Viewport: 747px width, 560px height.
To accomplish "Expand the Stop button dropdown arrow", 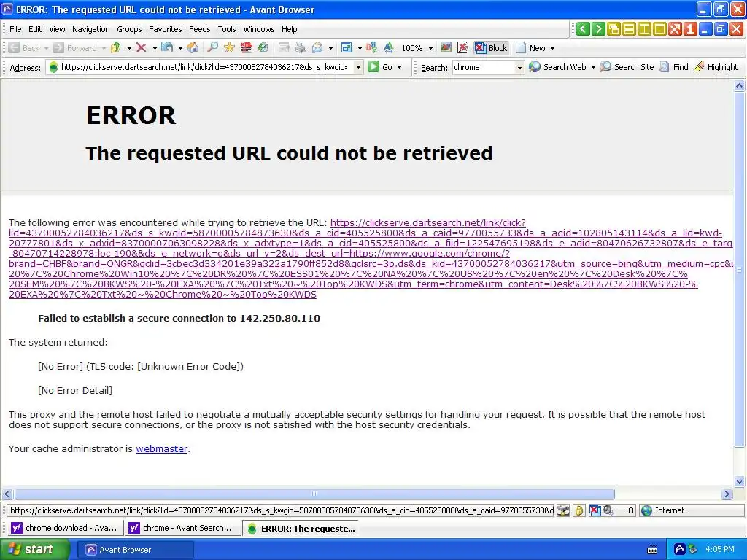I will point(155,48).
